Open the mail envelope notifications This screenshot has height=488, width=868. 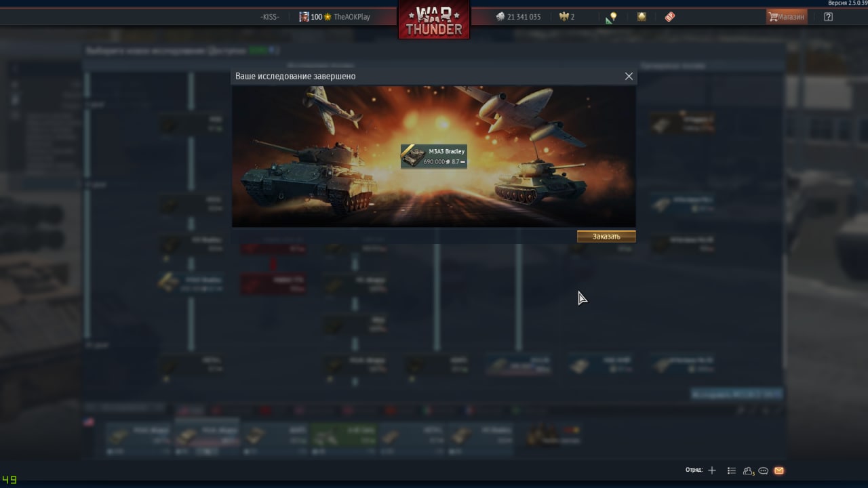(x=779, y=470)
